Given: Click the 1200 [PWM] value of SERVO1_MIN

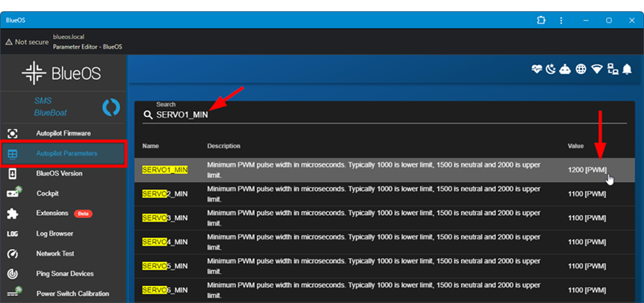Looking at the screenshot, I should pyautogui.click(x=587, y=170).
